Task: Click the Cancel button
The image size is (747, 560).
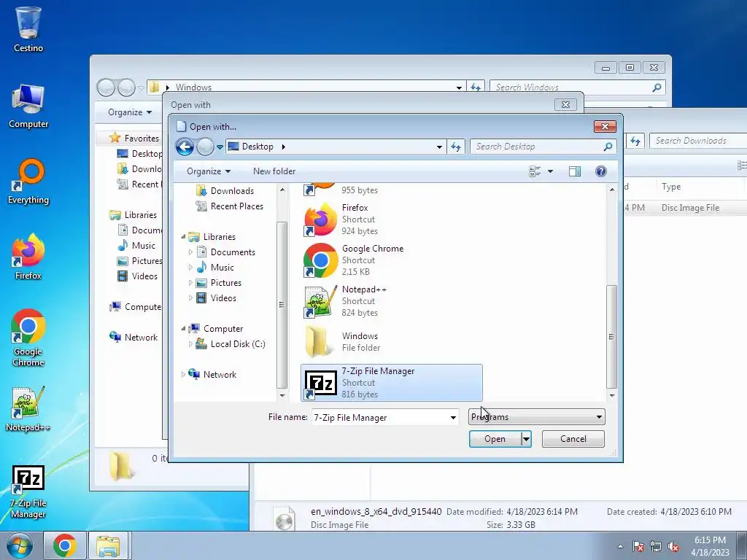Action: pos(573,439)
